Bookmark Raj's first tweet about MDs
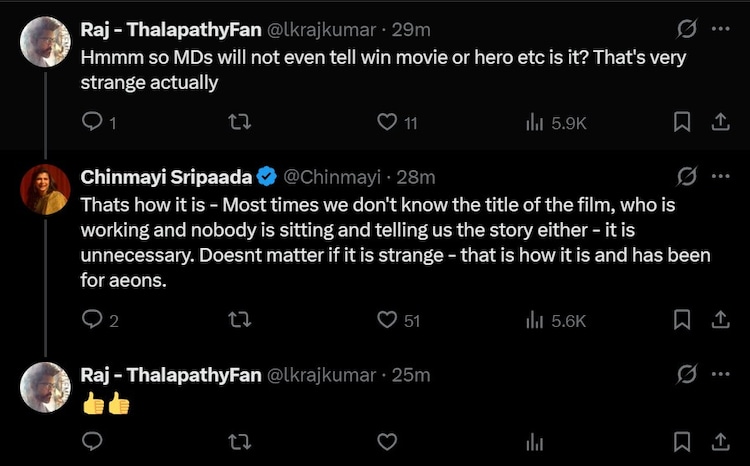750x466 pixels. [x=682, y=122]
